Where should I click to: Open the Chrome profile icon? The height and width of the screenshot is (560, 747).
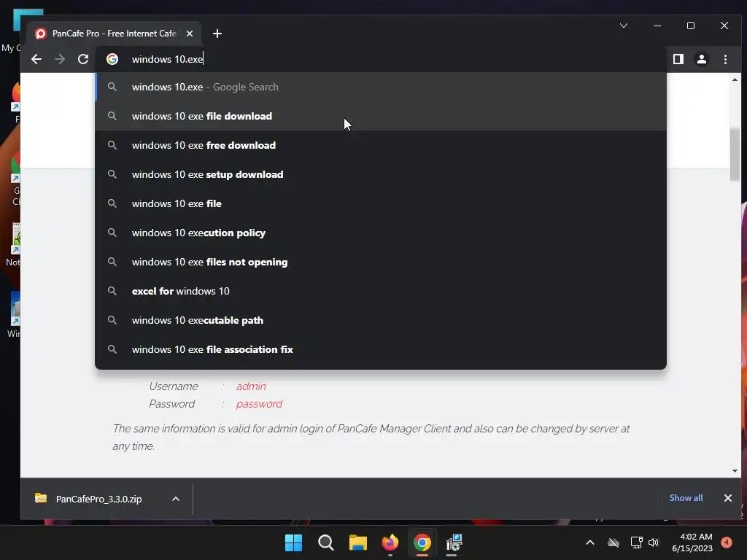pyautogui.click(x=701, y=59)
